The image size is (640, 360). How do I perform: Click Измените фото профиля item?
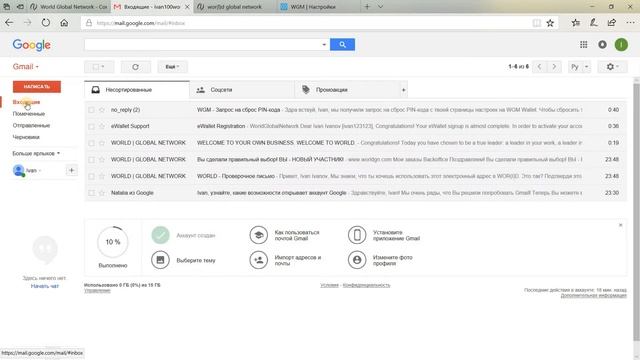coord(380,260)
